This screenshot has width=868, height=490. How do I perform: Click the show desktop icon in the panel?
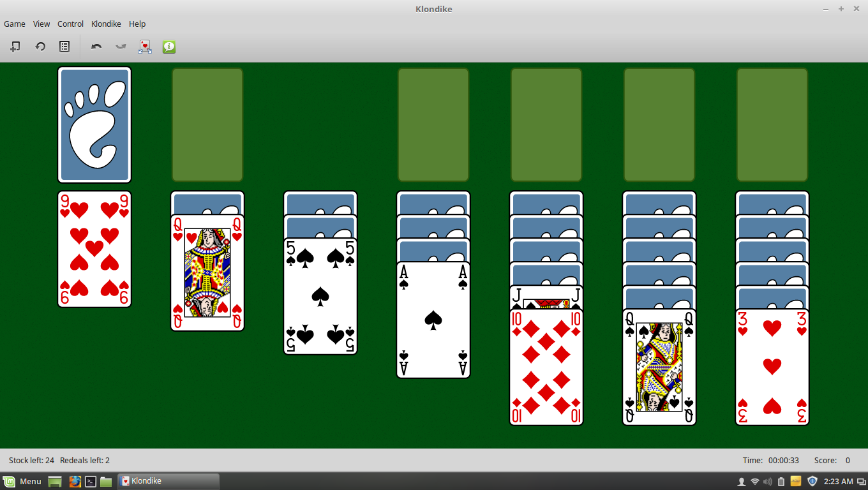[55, 481]
